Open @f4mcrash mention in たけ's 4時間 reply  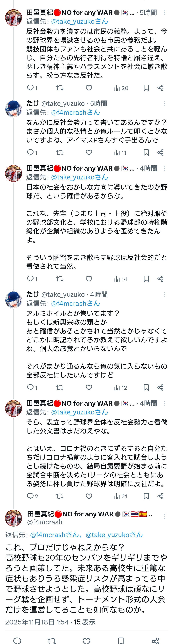(x=75, y=304)
